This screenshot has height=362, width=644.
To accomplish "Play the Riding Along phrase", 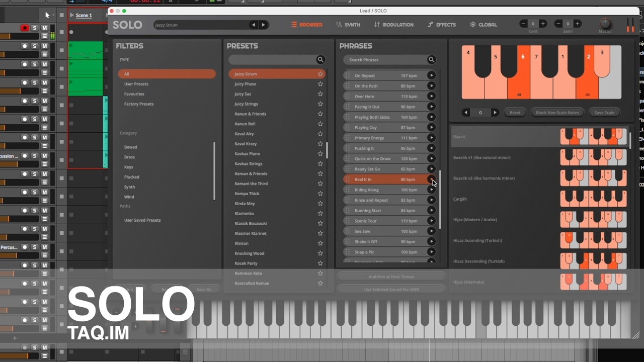I will [x=431, y=190].
